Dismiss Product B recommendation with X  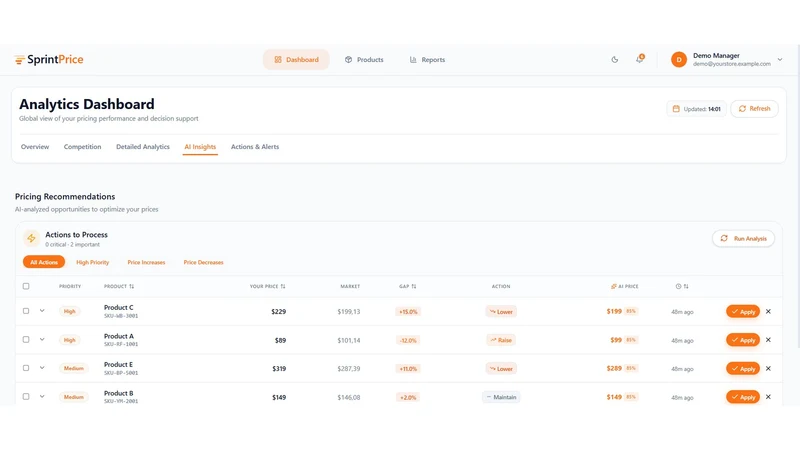tap(768, 396)
